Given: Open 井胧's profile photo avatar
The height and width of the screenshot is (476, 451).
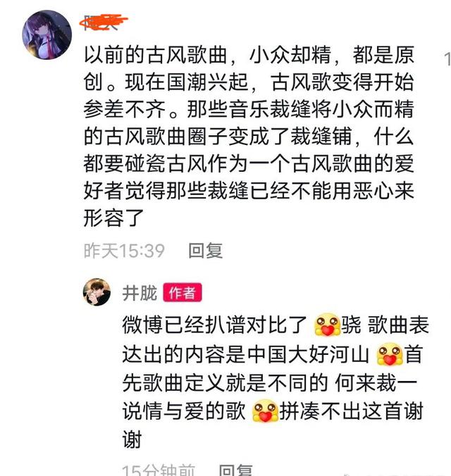Looking at the screenshot, I should [x=97, y=292].
